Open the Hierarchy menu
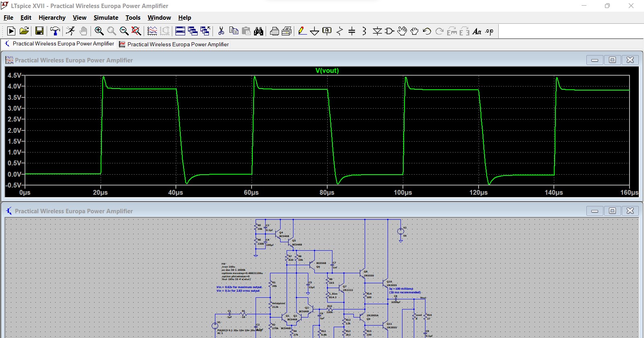This screenshot has height=338, width=644. (52, 18)
